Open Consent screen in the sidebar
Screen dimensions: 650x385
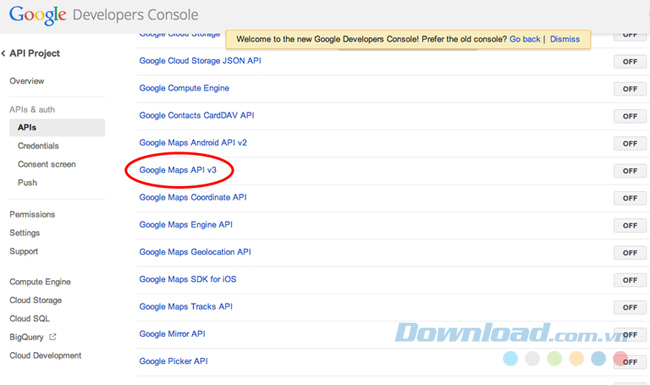pyautogui.click(x=46, y=164)
